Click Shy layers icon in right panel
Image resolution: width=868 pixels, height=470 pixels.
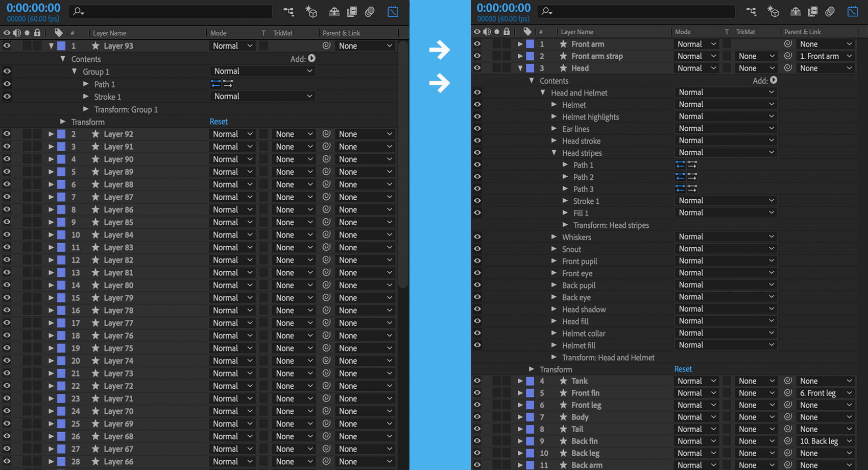coord(795,11)
